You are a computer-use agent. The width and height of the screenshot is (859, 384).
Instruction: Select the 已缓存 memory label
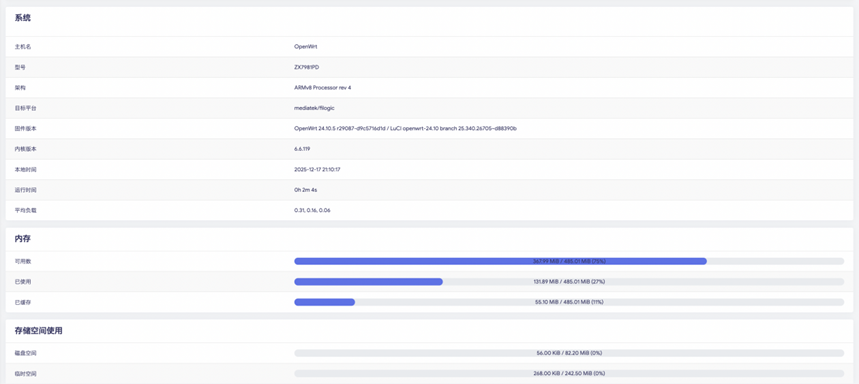pyautogui.click(x=23, y=302)
